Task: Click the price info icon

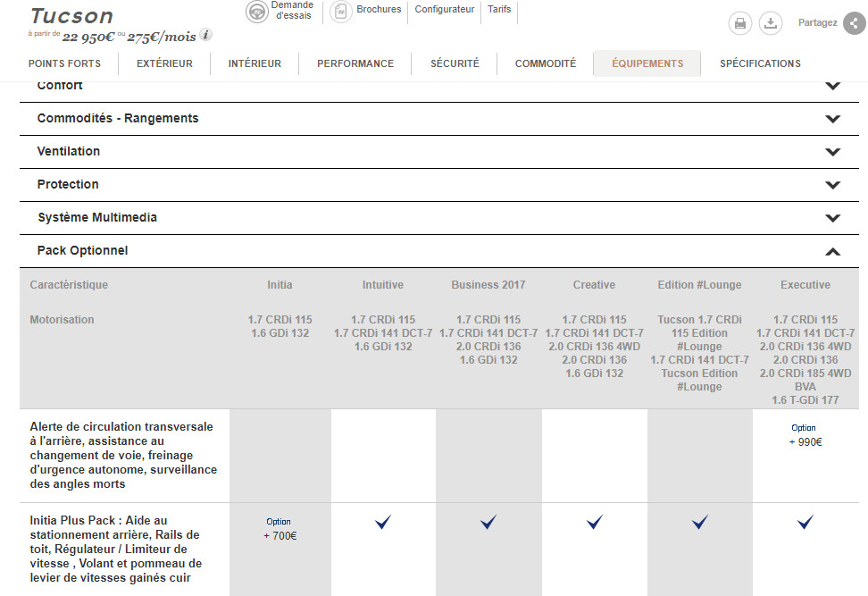Action: (x=206, y=35)
